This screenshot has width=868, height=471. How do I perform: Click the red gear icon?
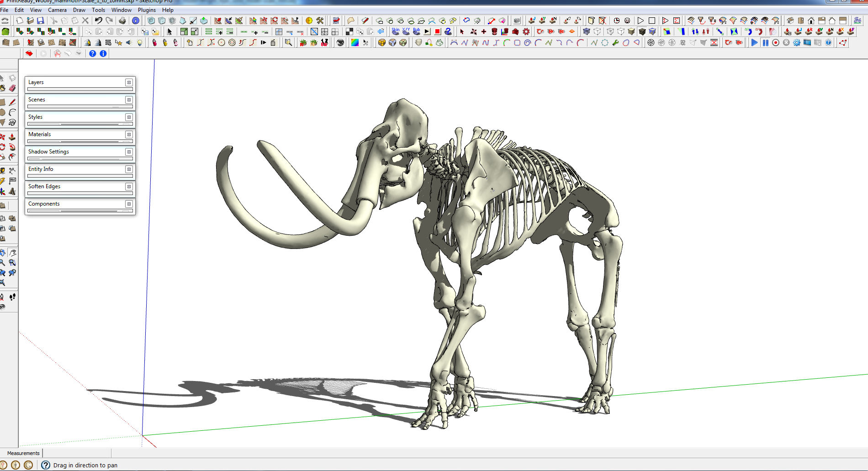[526, 32]
